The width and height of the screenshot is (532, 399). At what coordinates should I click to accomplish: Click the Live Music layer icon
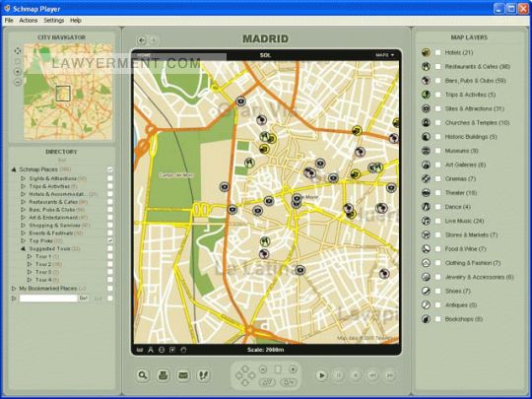pyautogui.click(x=426, y=221)
